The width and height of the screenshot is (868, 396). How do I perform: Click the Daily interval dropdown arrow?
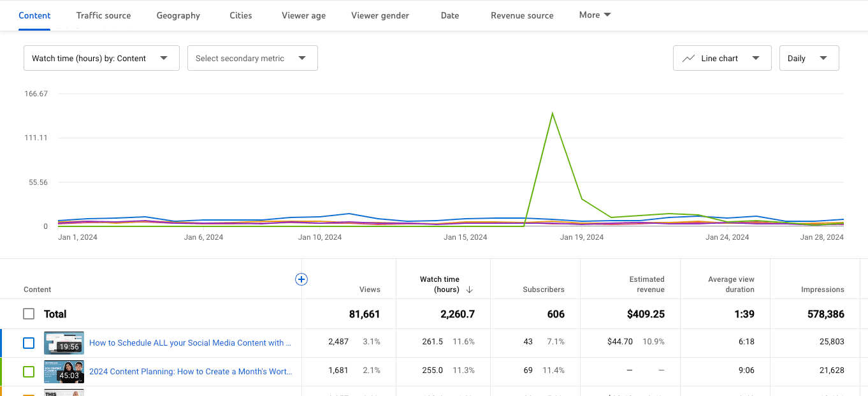(826, 58)
